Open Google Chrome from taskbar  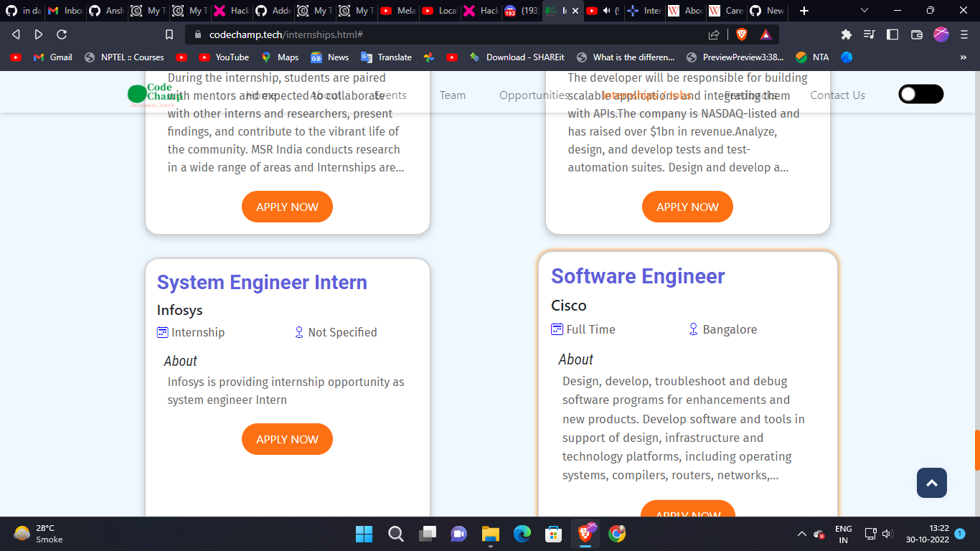(616, 534)
